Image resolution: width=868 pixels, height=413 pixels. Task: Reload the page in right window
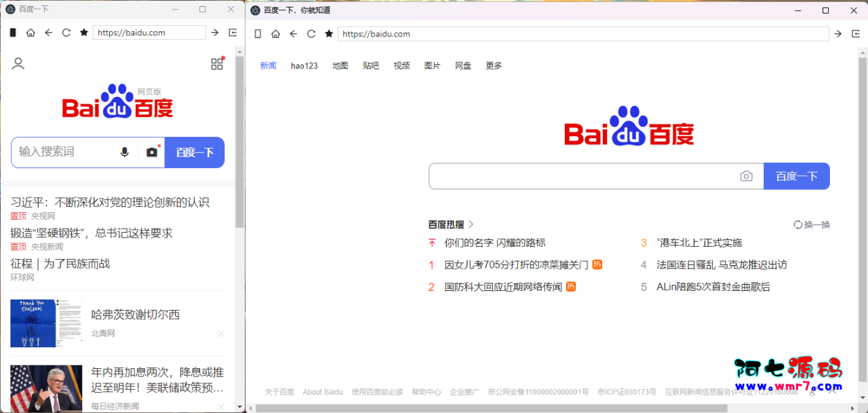point(311,34)
